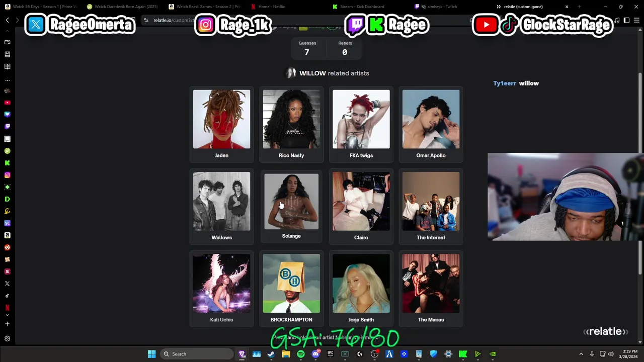Open File Explorer from the taskbar
644x362 pixels.
[286, 354]
